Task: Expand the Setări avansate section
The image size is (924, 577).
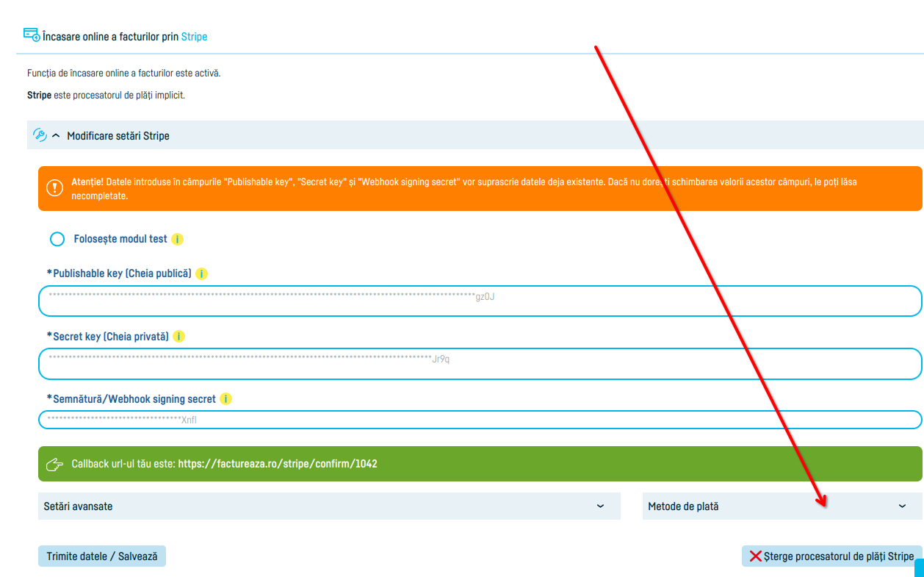Action: tap(600, 506)
